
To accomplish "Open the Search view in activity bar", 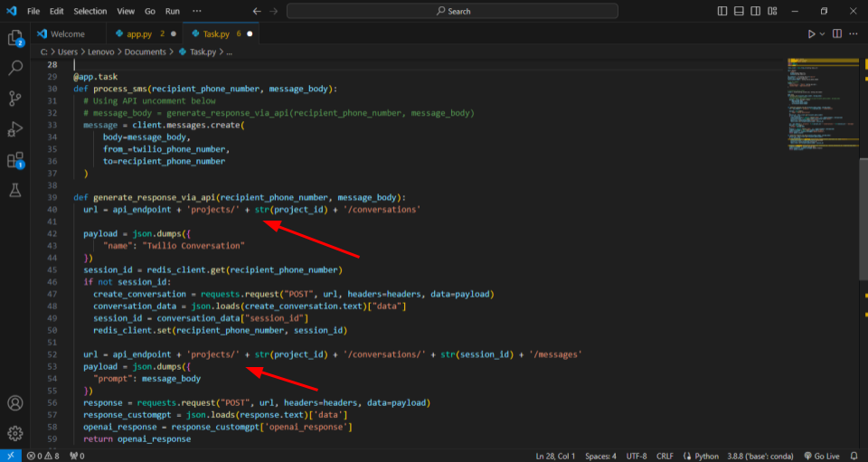I will pyautogui.click(x=15, y=68).
